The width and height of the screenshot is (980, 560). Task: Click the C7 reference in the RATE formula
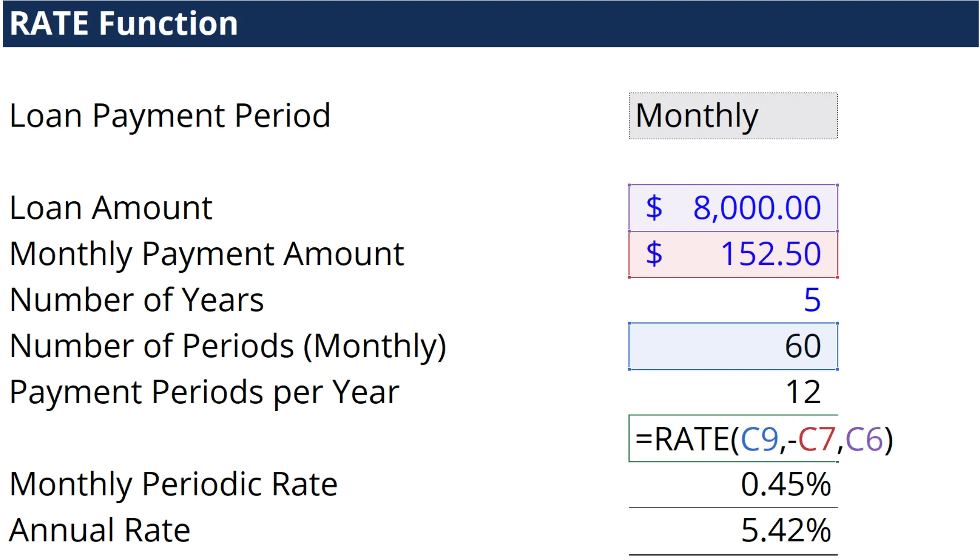(x=816, y=439)
